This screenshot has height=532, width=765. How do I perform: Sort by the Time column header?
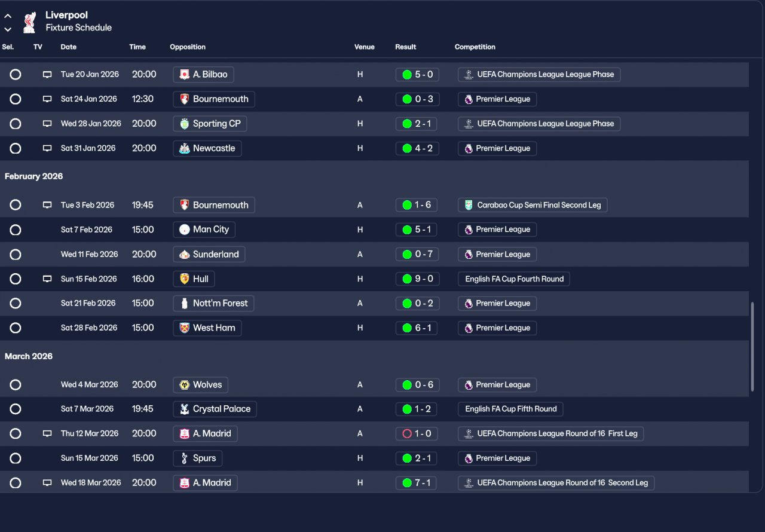[137, 47]
